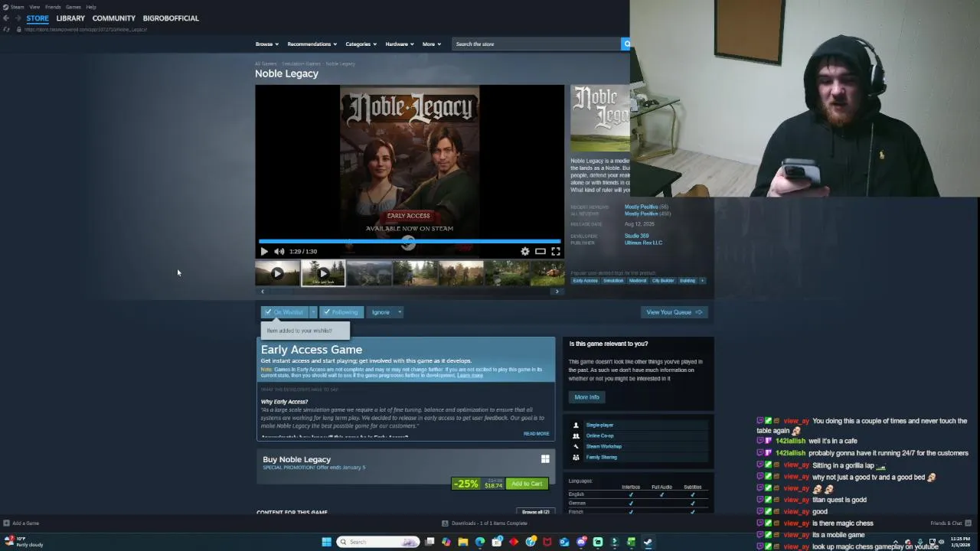Click the Windows platform icon in purchase box

(x=545, y=459)
